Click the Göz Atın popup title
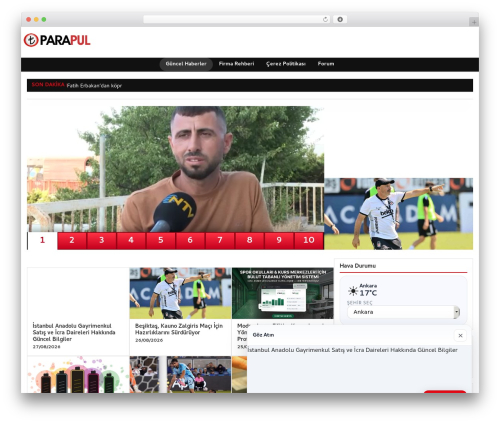Image resolution: width=500 pixels, height=423 pixels. click(263, 335)
